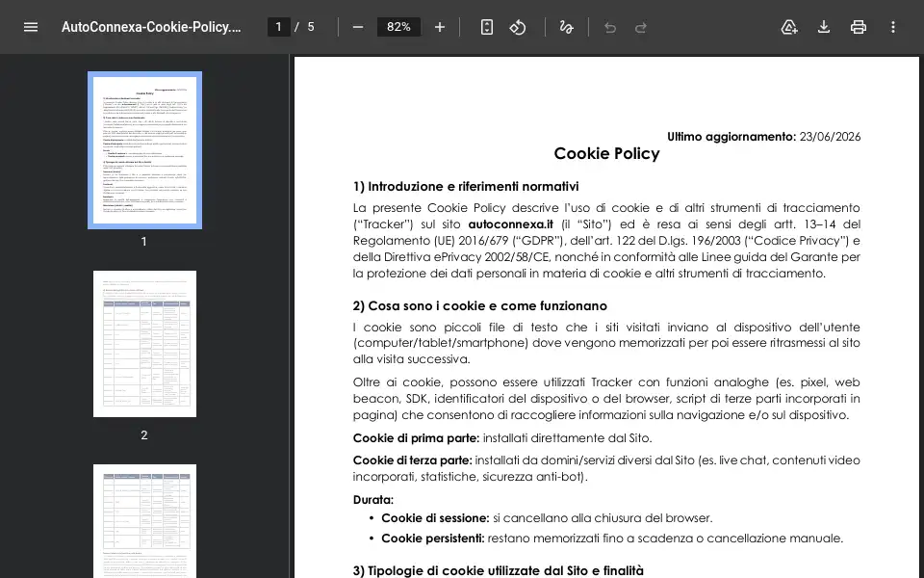The width and height of the screenshot is (924, 578).
Task: Open the draw annotation tool
Action: coord(566,27)
